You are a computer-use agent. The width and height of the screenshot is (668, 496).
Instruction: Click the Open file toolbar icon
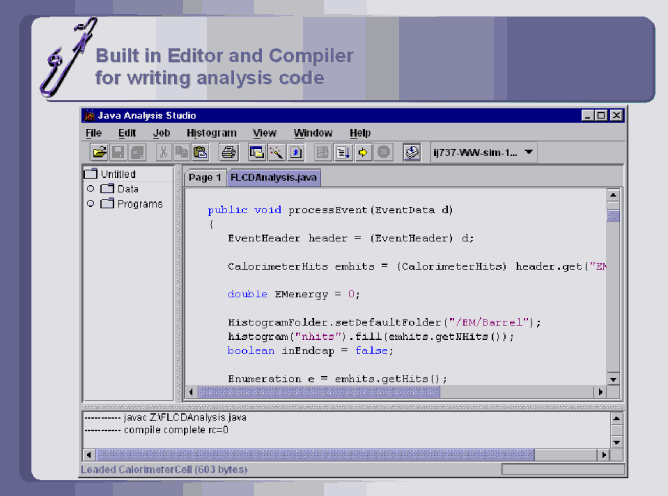click(x=99, y=153)
